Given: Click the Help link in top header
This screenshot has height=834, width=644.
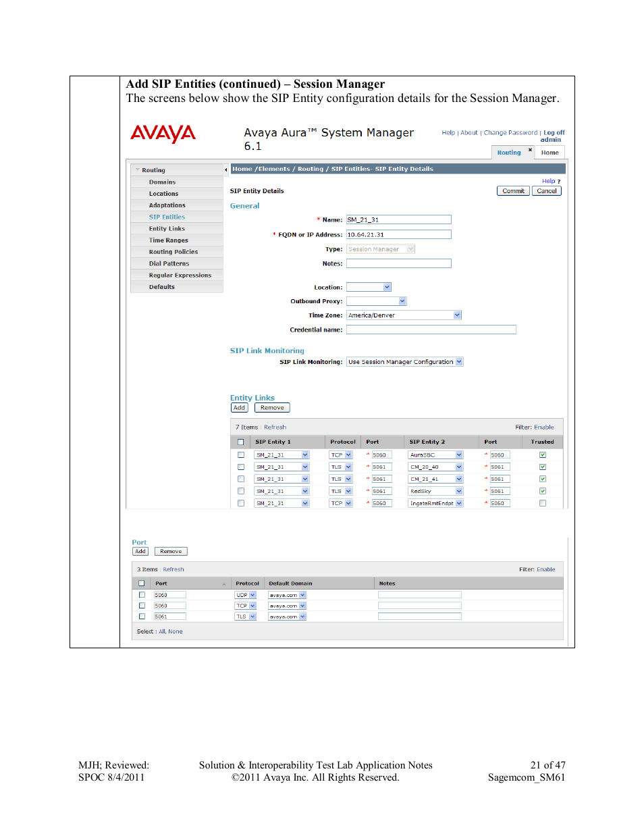Looking at the screenshot, I should (448, 133).
